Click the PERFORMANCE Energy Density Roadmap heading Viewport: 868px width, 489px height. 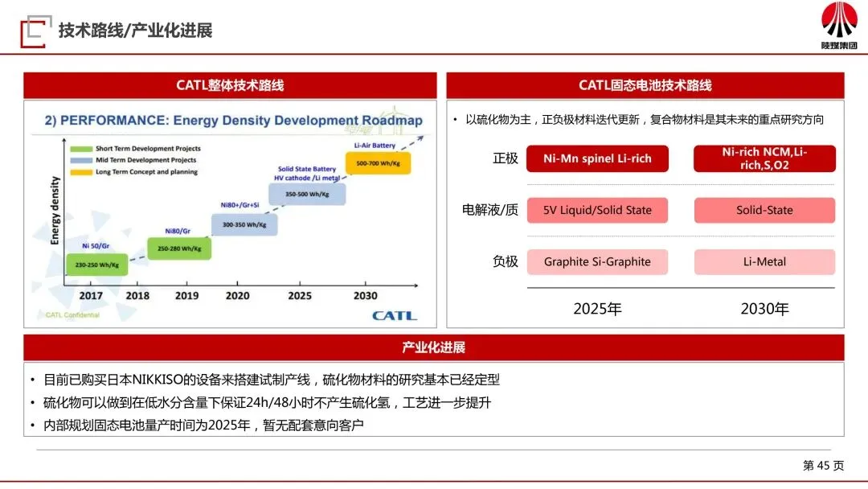(x=233, y=120)
